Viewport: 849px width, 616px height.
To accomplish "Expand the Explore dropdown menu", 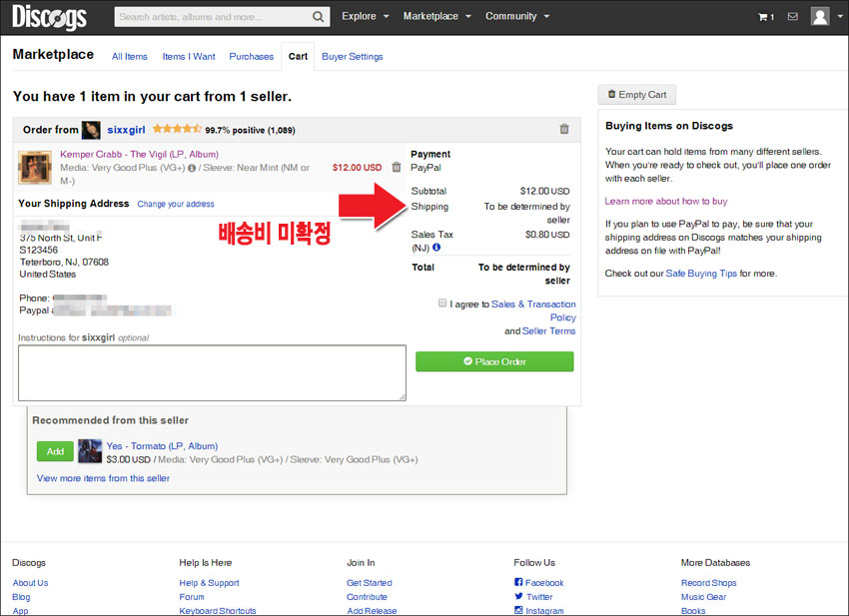I will pyautogui.click(x=366, y=16).
